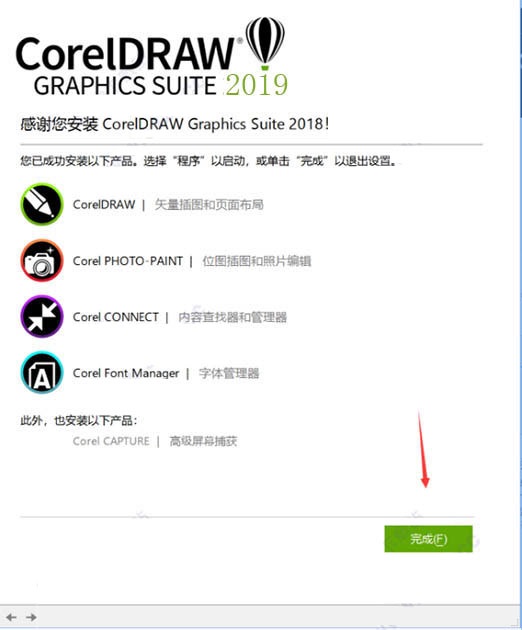The width and height of the screenshot is (522, 630).
Task: Open the Corel CONNECT purple arrows icon
Action: pos(42,317)
